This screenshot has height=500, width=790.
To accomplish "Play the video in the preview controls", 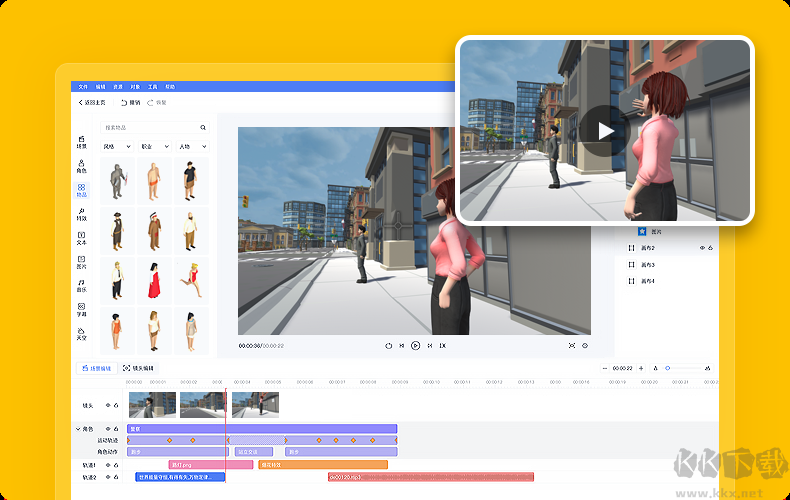I will [415, 345].
